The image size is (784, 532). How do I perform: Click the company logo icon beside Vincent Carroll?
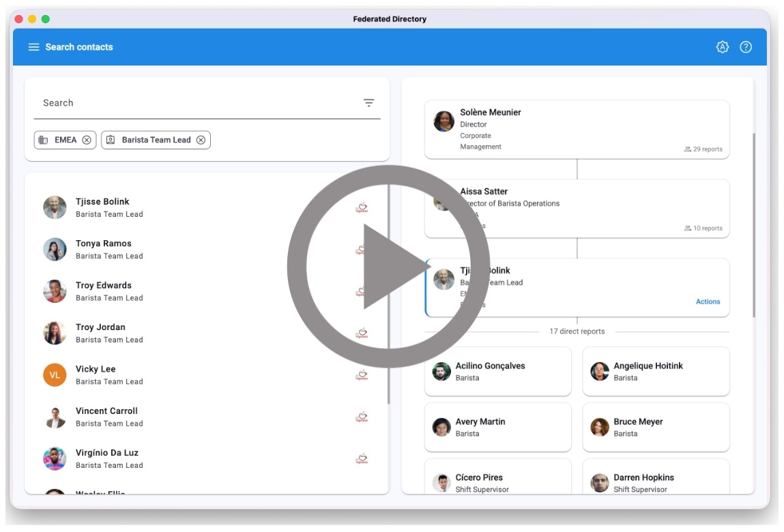(x=362, y=417)
